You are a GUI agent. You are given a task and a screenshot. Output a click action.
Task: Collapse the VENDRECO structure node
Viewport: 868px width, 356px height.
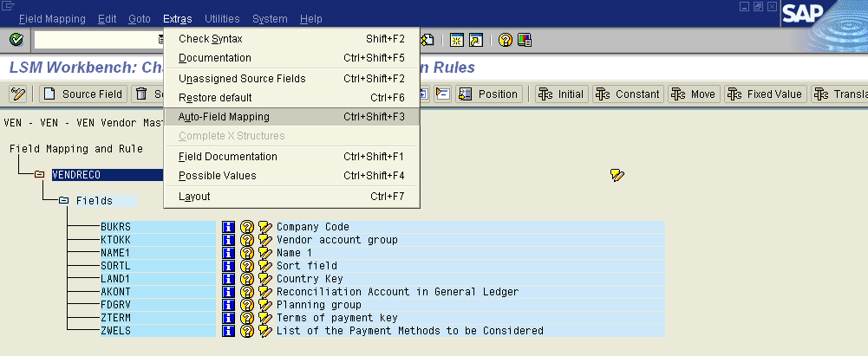tap(40, 175)
